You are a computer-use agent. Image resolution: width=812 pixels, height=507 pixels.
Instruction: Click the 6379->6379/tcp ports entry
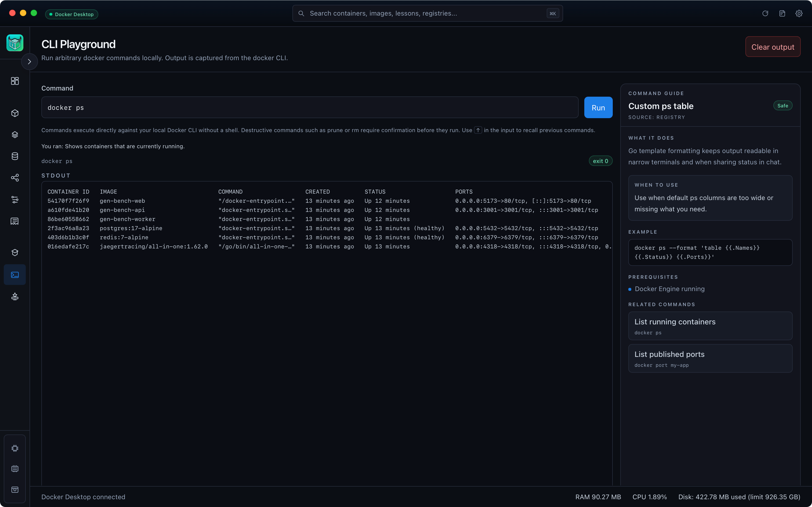click(x=526, y=237)
